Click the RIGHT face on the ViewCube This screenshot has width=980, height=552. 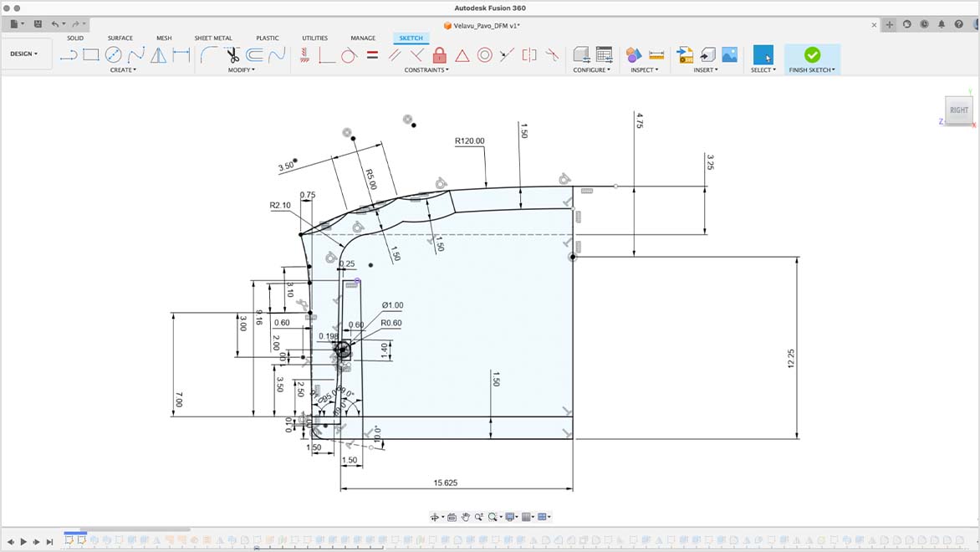(958, 110)
